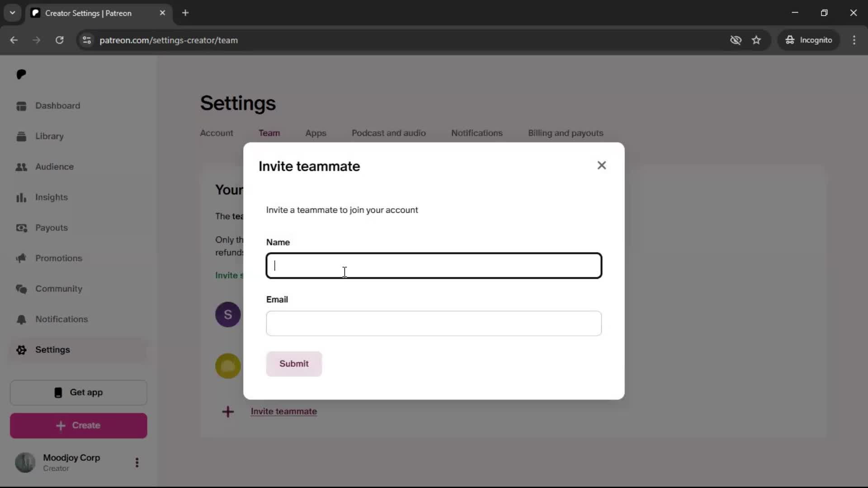
Task: Open the Patreon logo home
Action: pos(21,74)
